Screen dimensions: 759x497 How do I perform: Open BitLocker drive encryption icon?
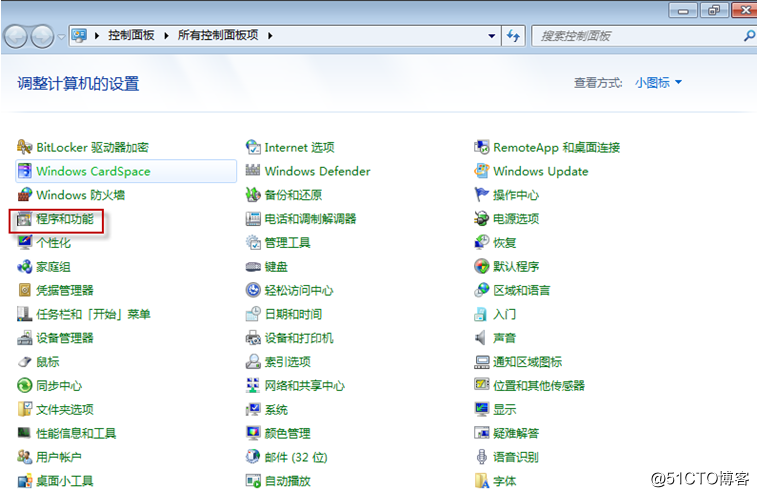(24, 147)
